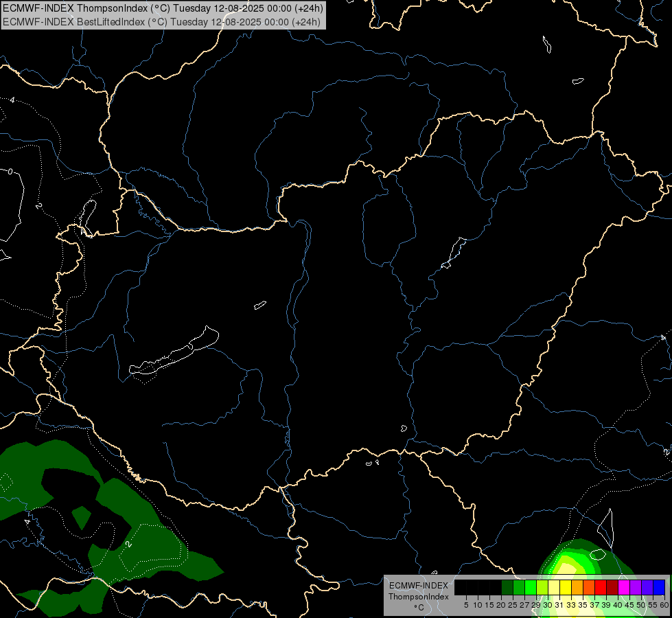Viewport: 672px width, 618px height.
Task: Click the yellow-green 29–30 legend swatch
Action: tap(542, 587)
